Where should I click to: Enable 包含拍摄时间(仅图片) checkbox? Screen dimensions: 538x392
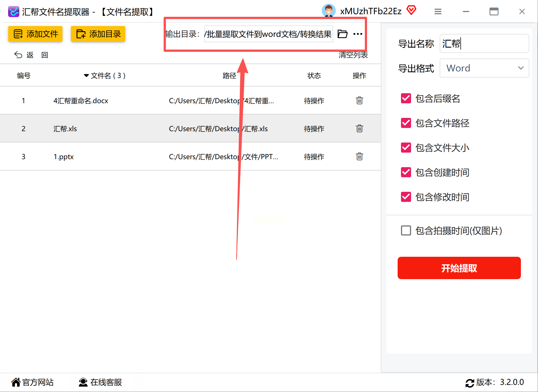click(x=406, y=231)
